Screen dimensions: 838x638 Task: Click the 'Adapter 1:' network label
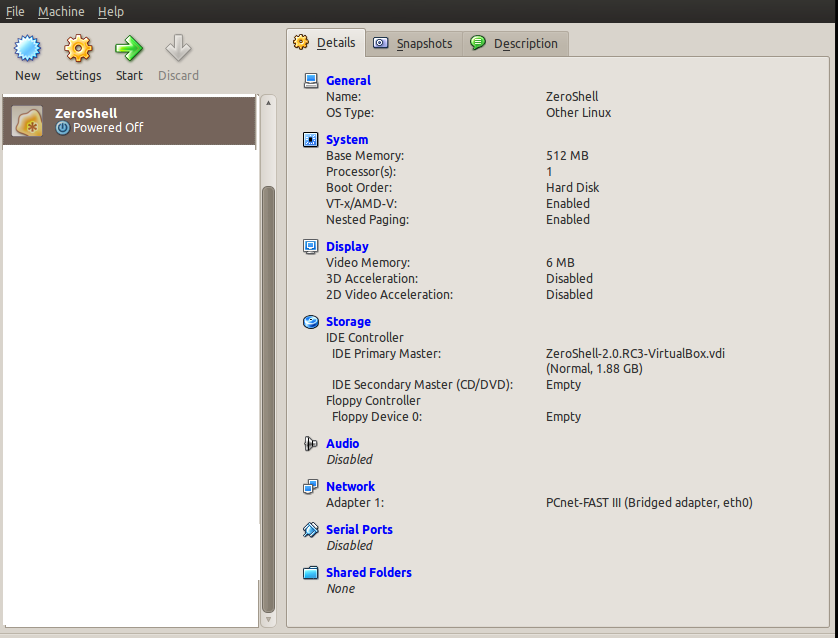(x=355, y=503)
